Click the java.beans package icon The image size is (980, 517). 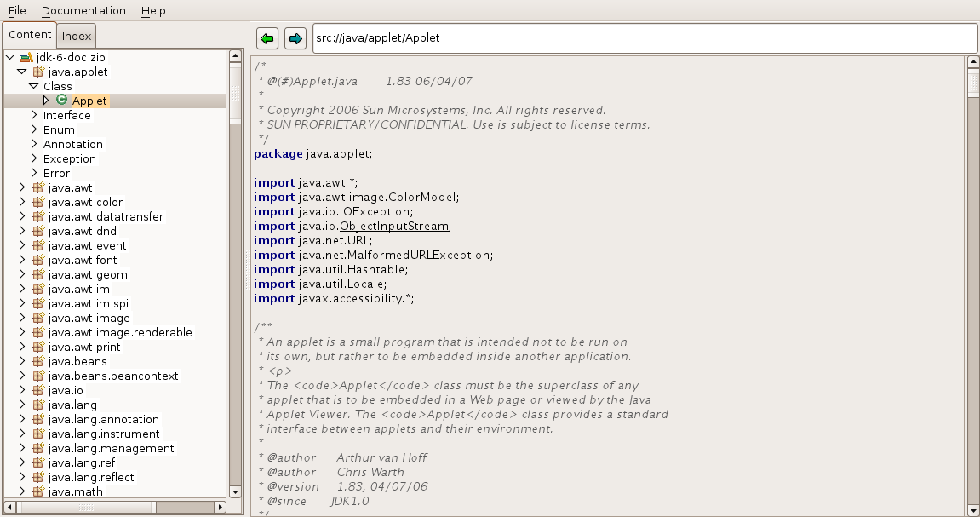point(38,361)
